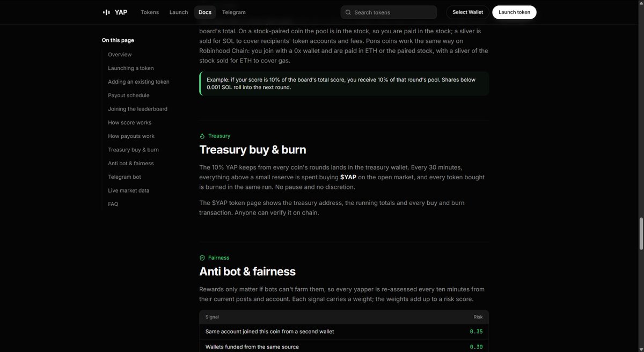Click the green Treasury section label

tap(219, 136)
